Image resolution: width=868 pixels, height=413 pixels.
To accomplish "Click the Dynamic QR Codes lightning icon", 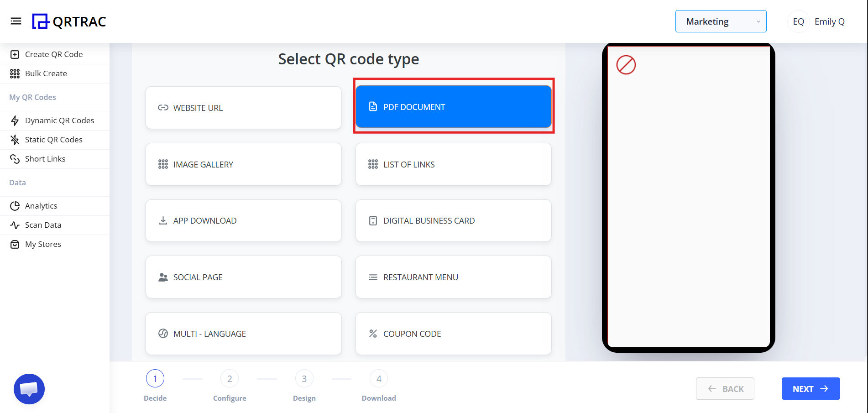I will point(15,120).
